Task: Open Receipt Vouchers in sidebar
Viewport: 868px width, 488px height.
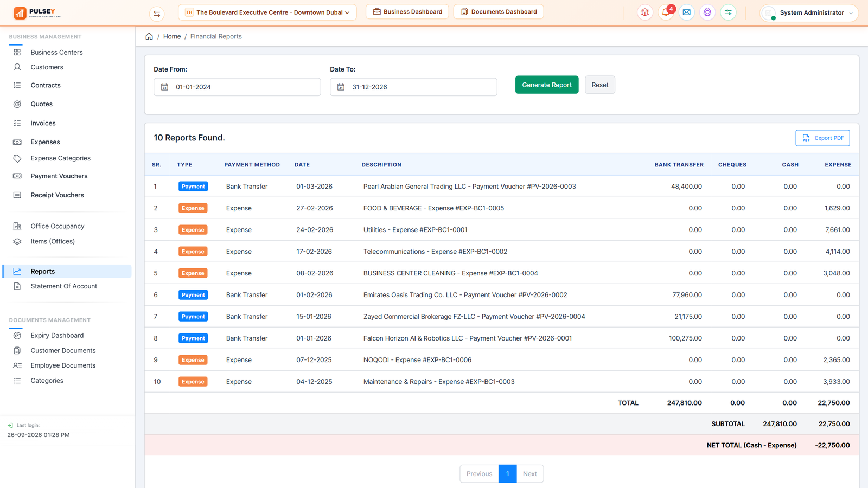Action: [58, 195]
